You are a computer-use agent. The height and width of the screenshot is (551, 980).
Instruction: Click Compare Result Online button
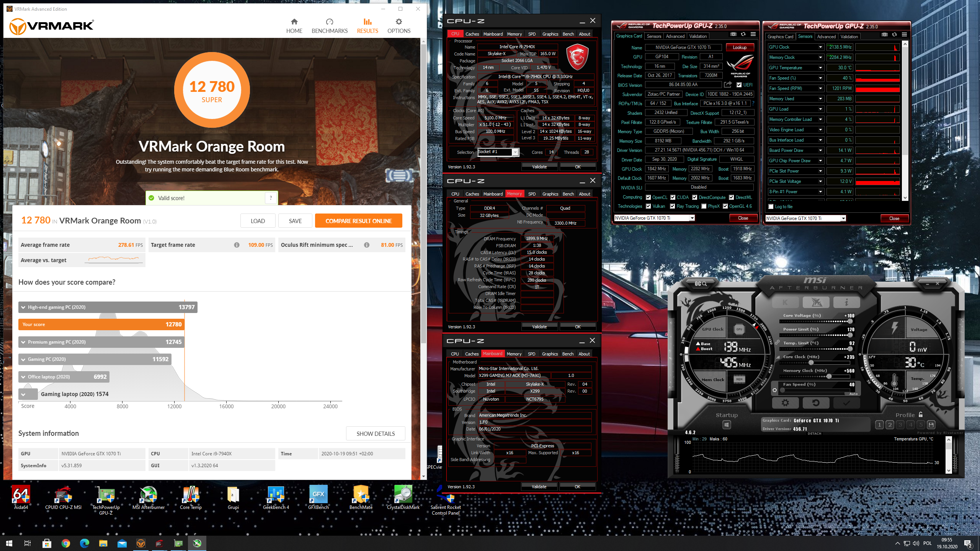tap(358, 221)
